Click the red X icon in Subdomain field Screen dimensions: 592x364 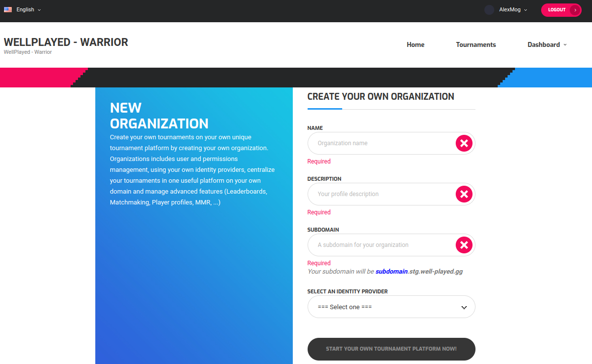coord(464,245)
